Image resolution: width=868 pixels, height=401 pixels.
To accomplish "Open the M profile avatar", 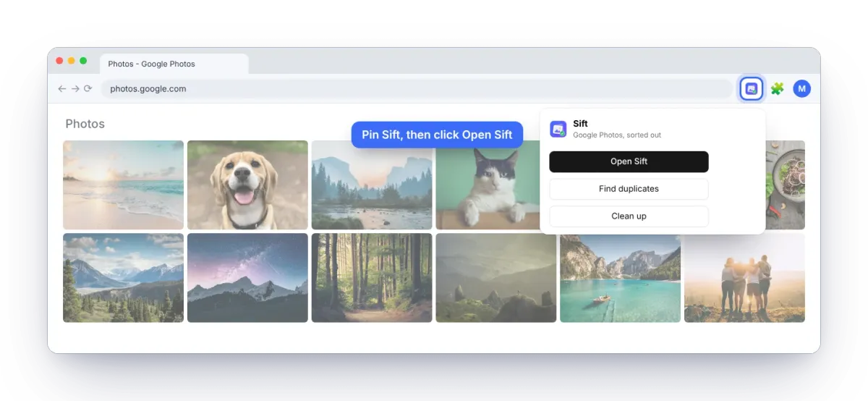I will [x=801, y=88].
